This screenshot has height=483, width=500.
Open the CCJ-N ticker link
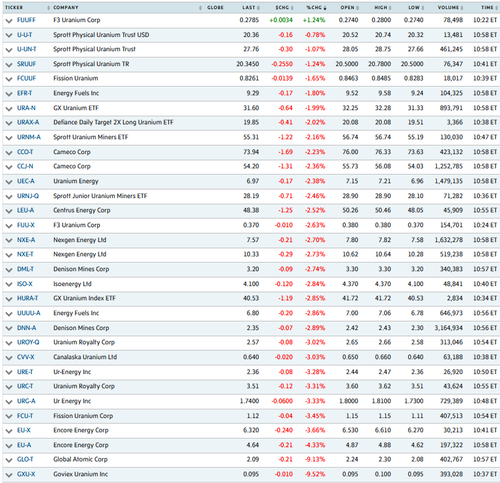(x=25, y=166)
